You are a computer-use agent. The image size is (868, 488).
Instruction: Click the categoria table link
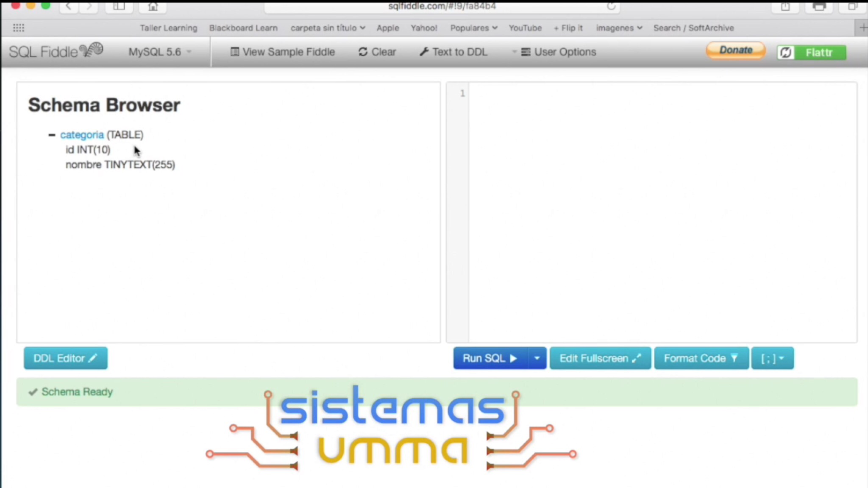[x=82, y=135]
